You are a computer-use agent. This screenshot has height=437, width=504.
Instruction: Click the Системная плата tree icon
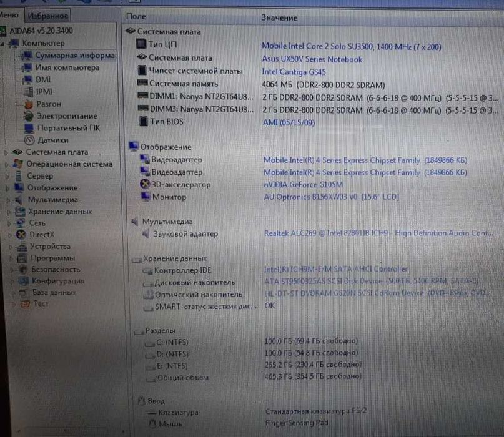(17, 152)
